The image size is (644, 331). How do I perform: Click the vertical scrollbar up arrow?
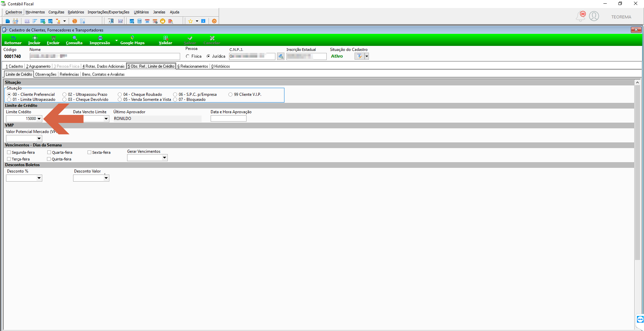(x=638, y=82)
